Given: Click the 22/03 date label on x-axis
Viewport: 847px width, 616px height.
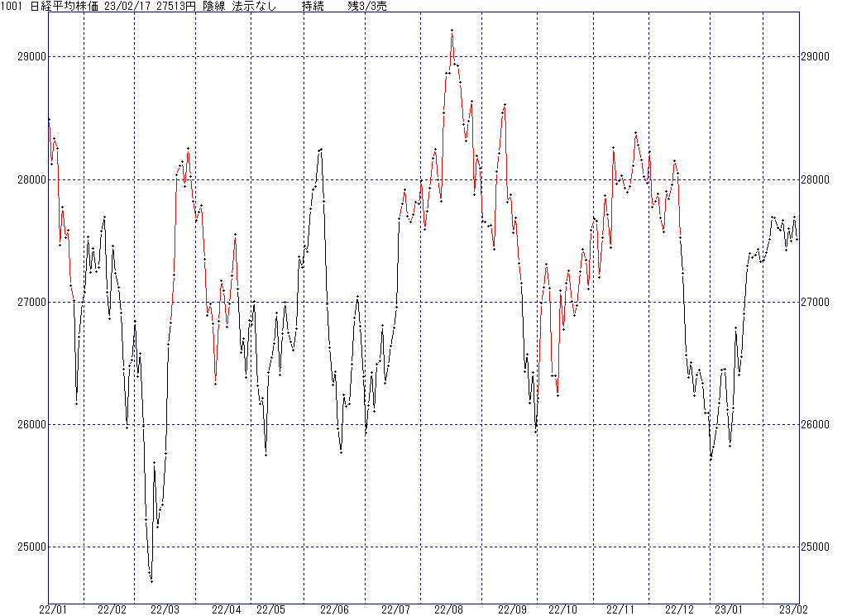Looking at the screenshot, I should [x=165, y=609].
